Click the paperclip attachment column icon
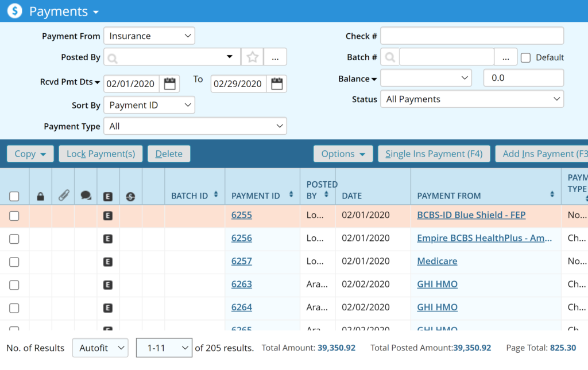 tap(63, 196)
